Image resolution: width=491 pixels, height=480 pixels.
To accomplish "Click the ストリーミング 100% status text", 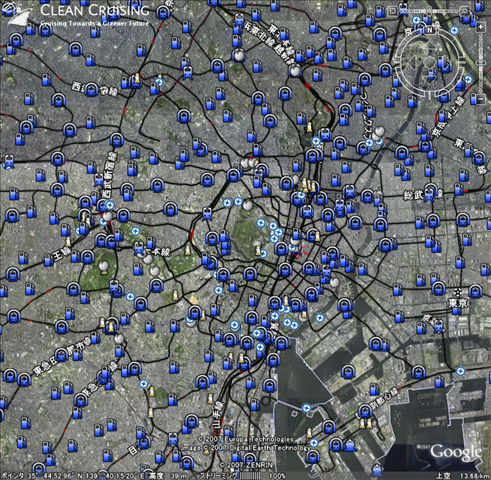I will (x=243, y=476).
